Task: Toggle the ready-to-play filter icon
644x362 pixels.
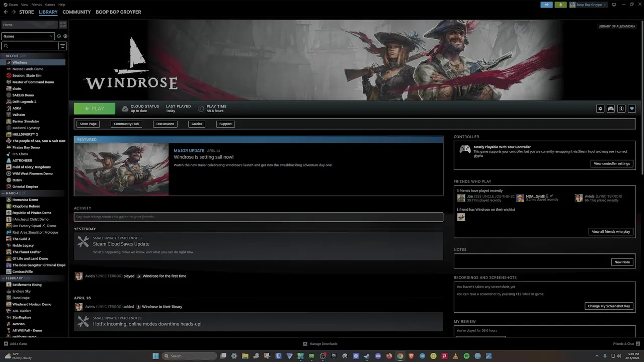Action: coord(65,36)
